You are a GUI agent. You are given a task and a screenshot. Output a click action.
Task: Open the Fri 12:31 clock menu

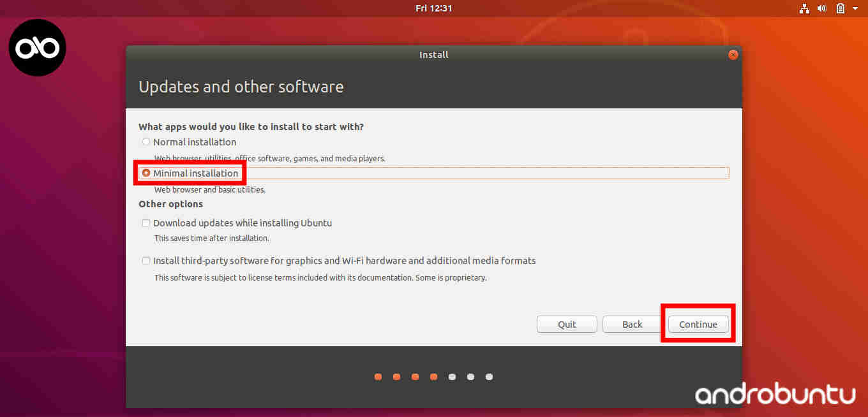pos(433,8)
